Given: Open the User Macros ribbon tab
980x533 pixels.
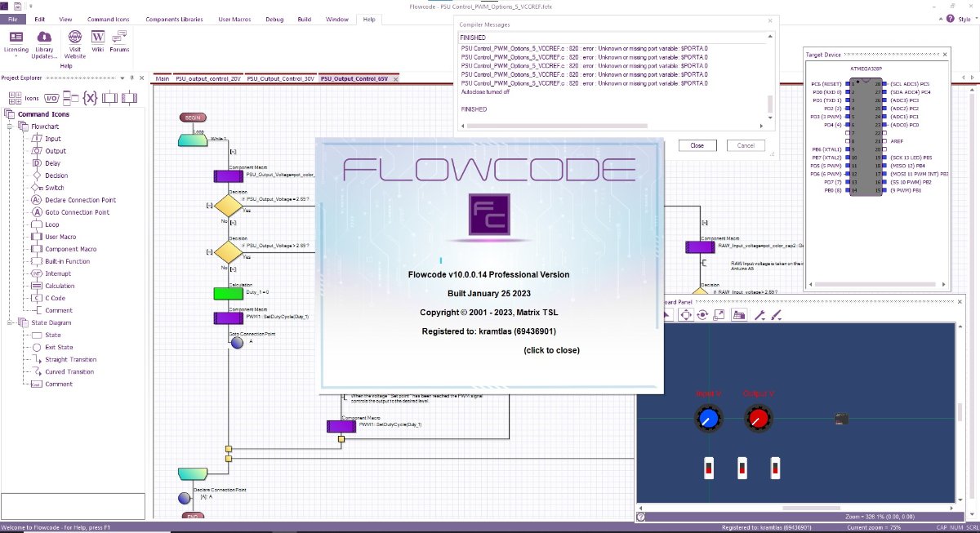Looking at the screenshot, I should tap(234, 19).
